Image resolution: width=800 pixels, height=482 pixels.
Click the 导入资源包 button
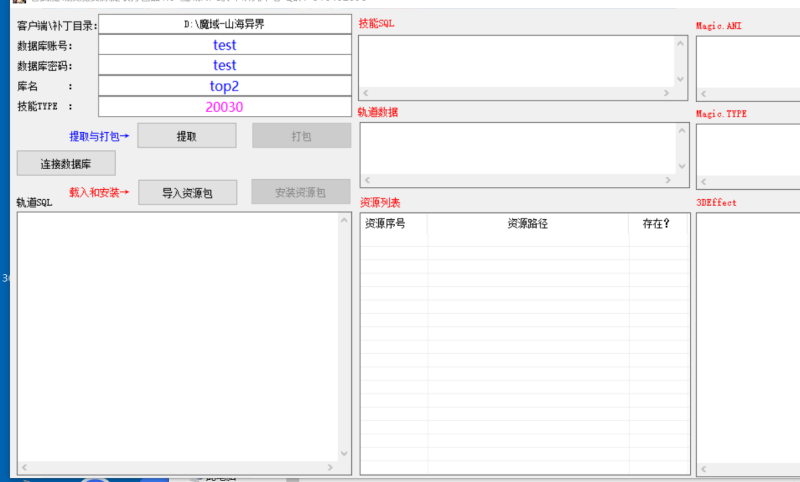[187, 192]
